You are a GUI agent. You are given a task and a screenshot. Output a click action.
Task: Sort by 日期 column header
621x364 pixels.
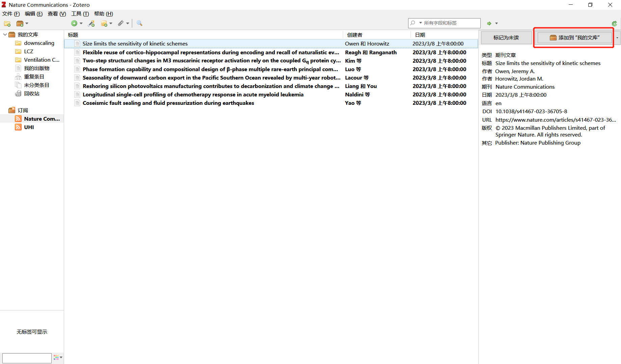tap(444, 35)
